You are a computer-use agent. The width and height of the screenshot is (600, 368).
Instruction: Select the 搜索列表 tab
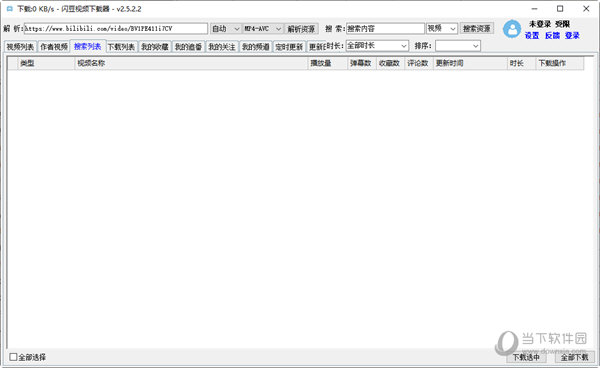[88, 46]
